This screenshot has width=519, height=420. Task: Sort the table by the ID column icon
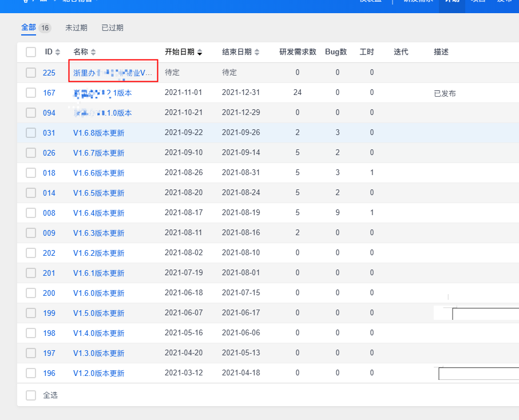click(57, 52)
